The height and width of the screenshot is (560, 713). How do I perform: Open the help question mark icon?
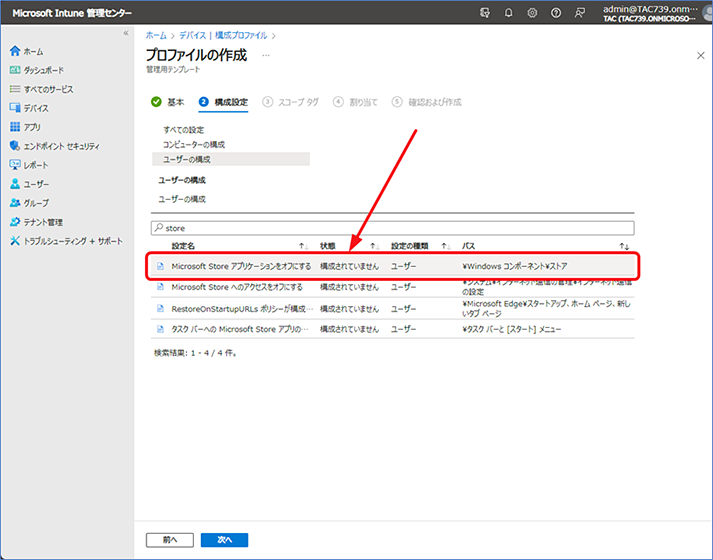556,13
